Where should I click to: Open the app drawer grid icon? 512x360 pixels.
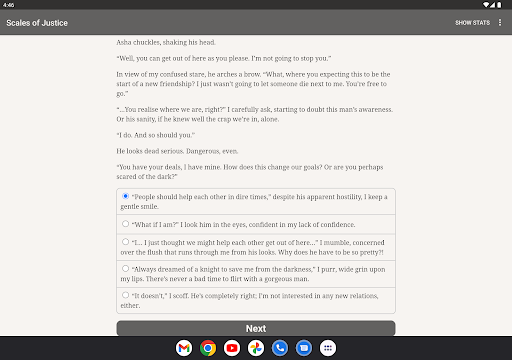click(x=328, y=348)
